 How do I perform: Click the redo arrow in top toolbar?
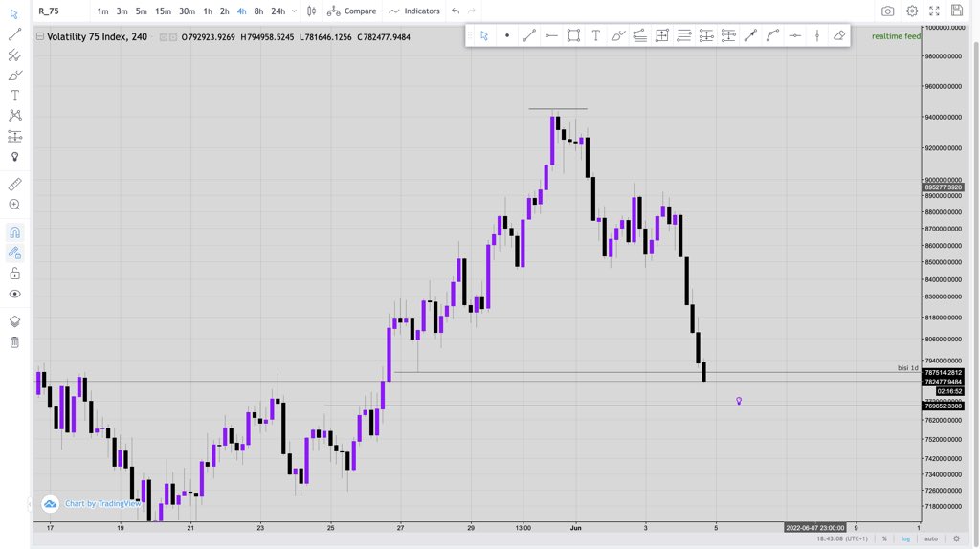point(472,11)
